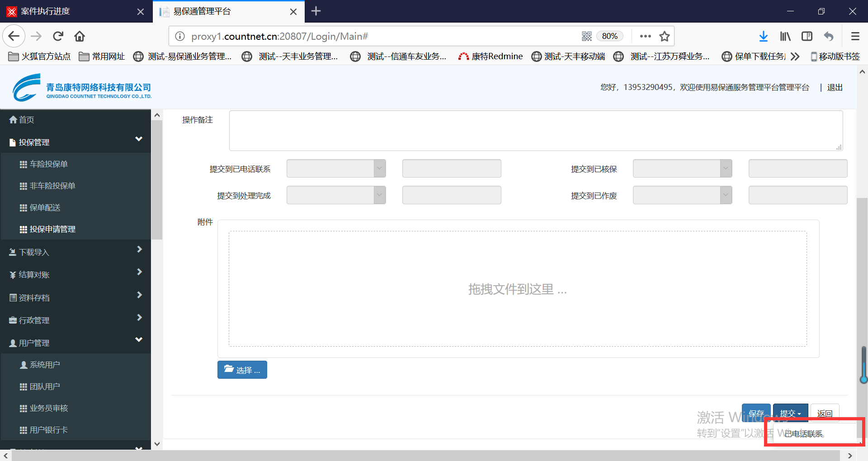Open the Firefox hamburger menu
The width and height of the screenshot is (868, 461).
pyautogui.click(x=855, y=36)
